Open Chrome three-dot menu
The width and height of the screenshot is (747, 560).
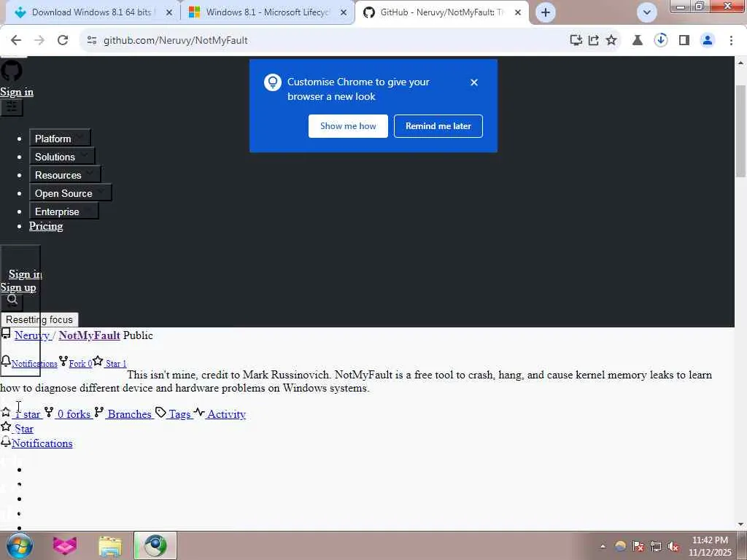tap(731, 41)
